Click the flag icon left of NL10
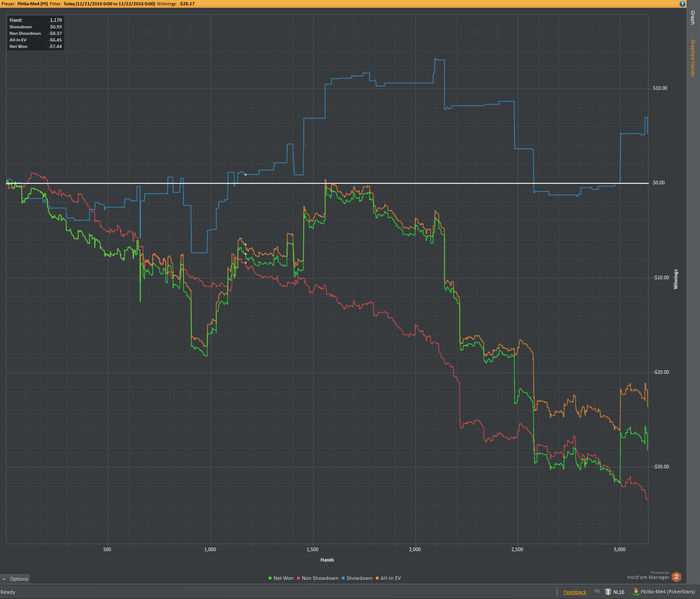This screenshot has width=700, height=599. coord(597,591)
